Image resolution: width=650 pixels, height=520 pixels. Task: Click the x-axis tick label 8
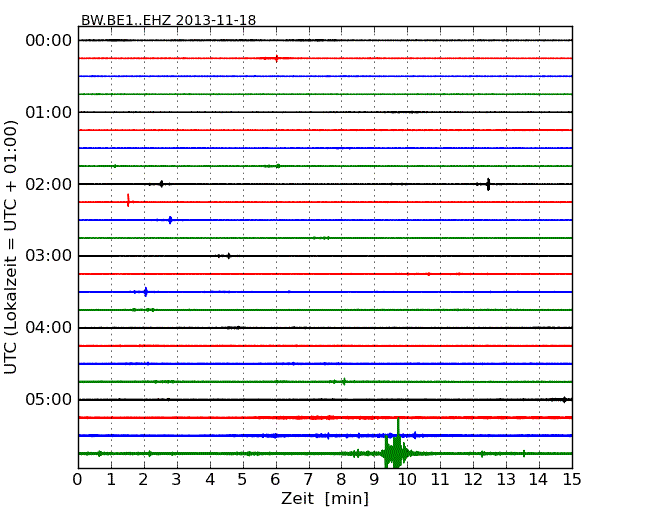point(341,480)
